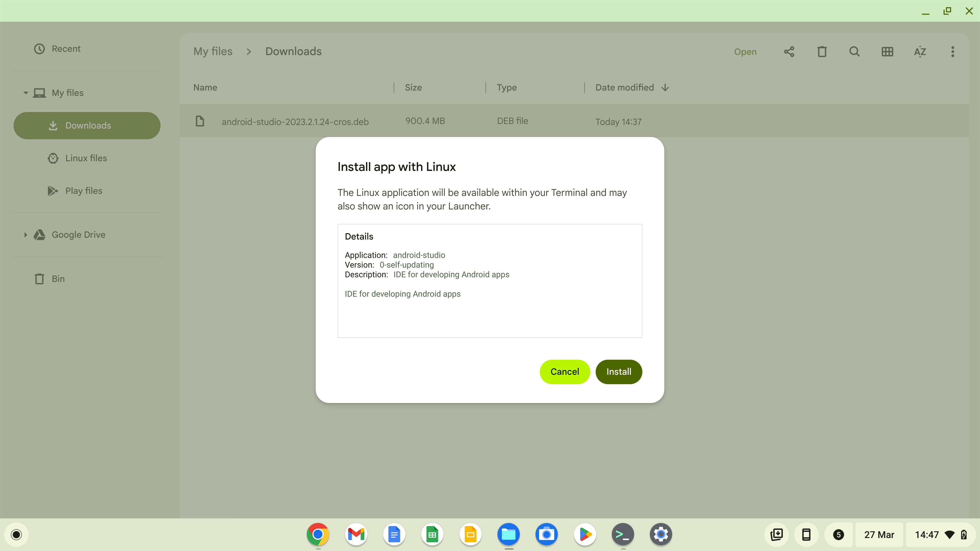
Task: Expand the Google Drive section
Action: point(26,235)
